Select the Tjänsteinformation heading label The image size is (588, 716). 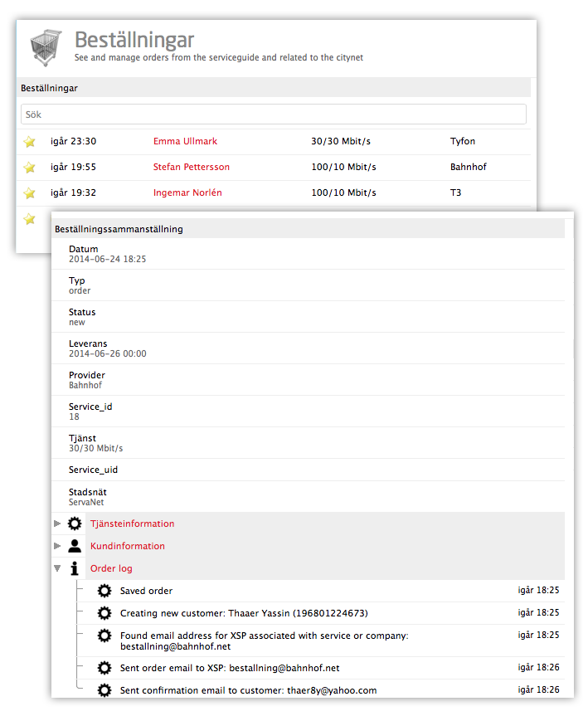[x=132, y=524]
